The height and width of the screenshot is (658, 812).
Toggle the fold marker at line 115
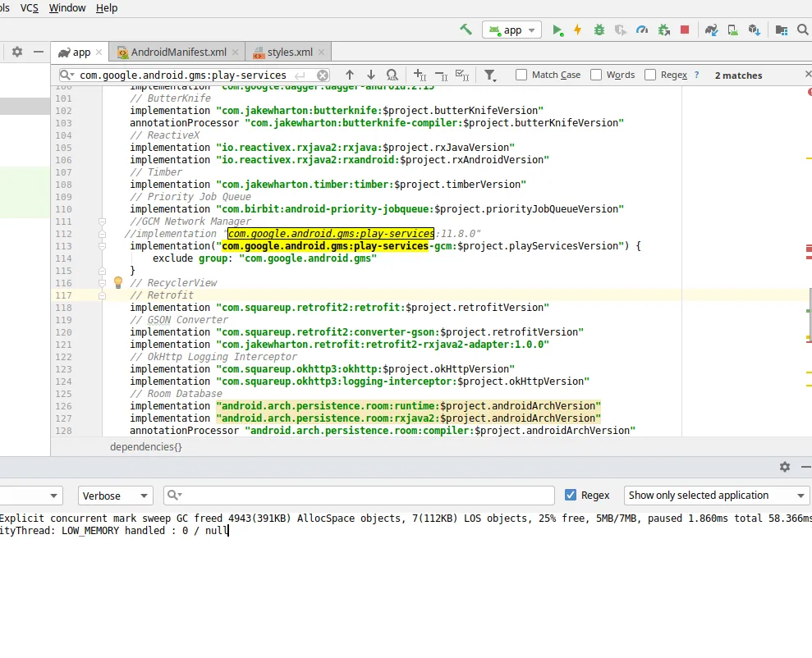[x=102, y=271]
